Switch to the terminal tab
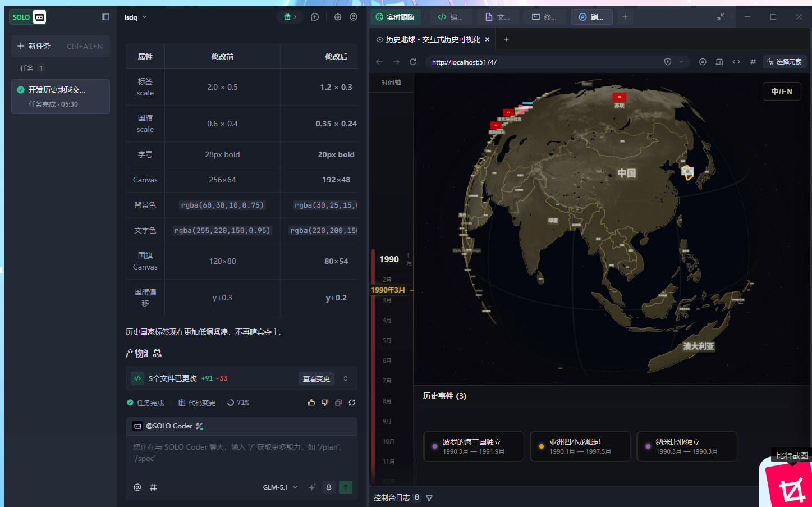812x507 pixels. 544,17
